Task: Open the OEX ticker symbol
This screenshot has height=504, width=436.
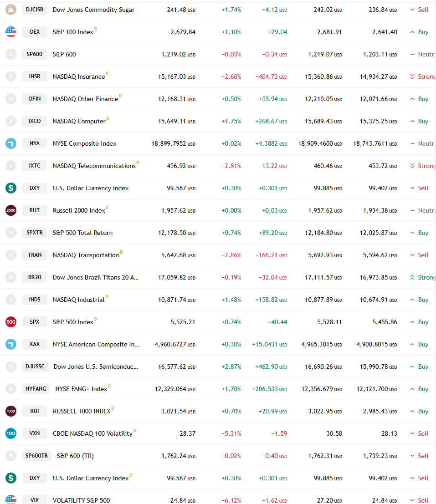Action: (x=35, y=32)
